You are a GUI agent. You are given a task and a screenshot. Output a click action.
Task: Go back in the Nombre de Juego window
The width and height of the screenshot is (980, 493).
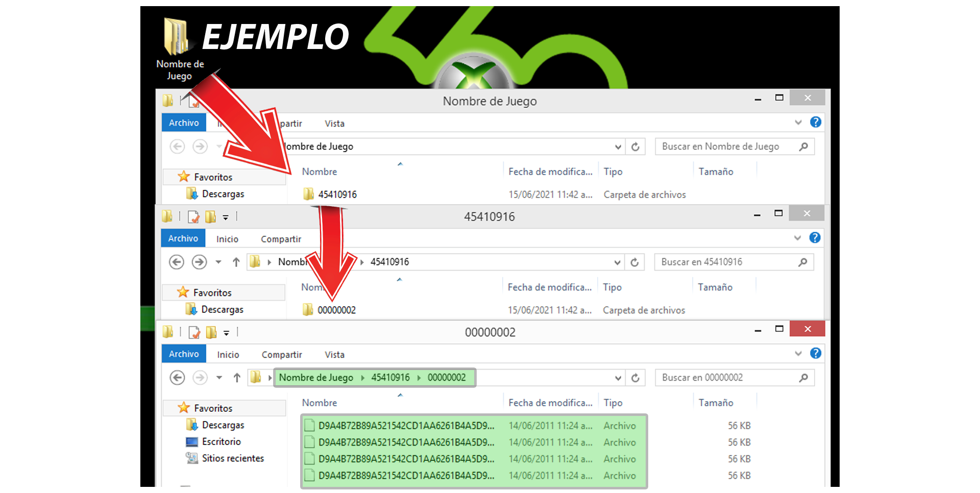tap(177, 147)
